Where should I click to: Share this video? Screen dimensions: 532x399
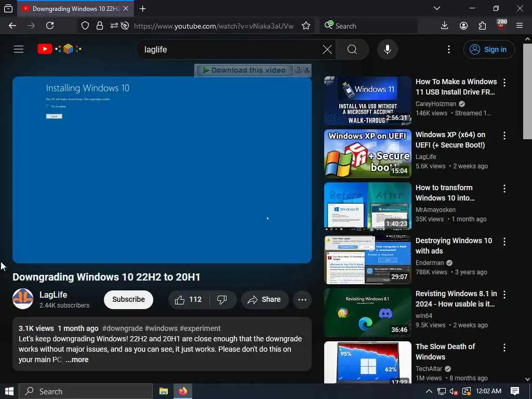point(264,300)
